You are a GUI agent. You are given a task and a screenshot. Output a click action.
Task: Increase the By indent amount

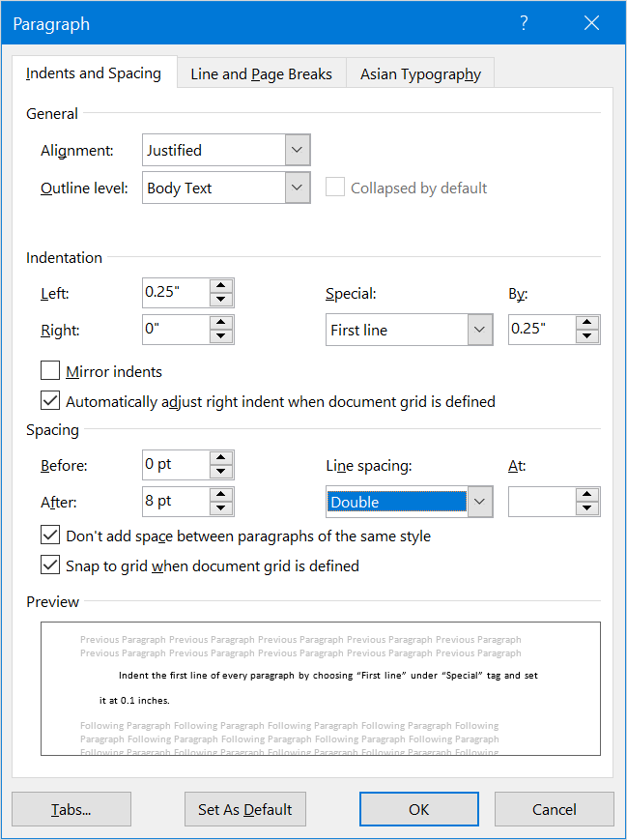pyautogui.click(x=588, y=323)
